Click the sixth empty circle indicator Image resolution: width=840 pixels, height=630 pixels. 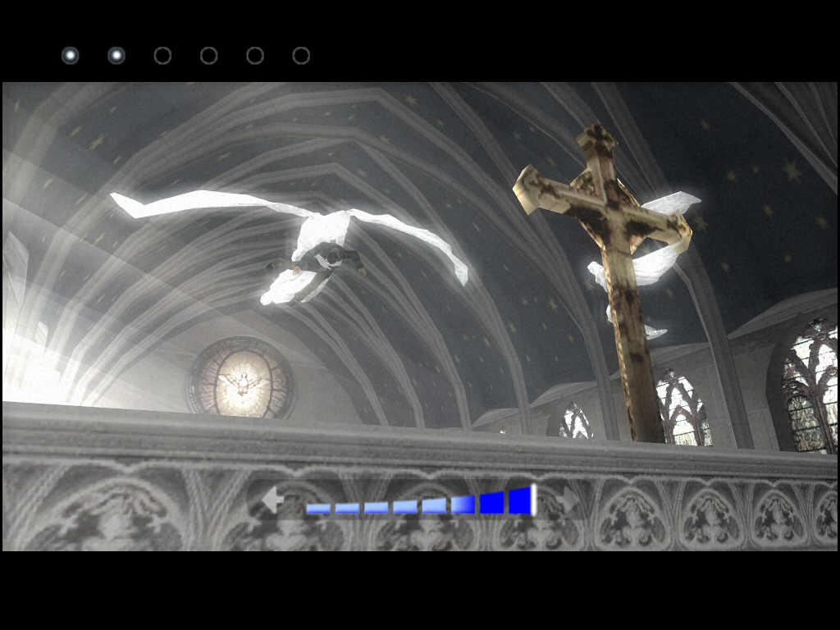301,56
